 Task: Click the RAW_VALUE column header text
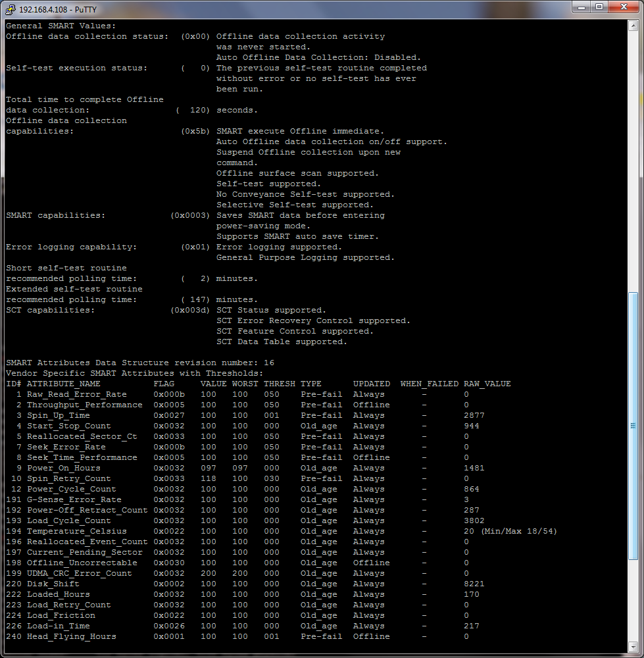coord(487,384)
